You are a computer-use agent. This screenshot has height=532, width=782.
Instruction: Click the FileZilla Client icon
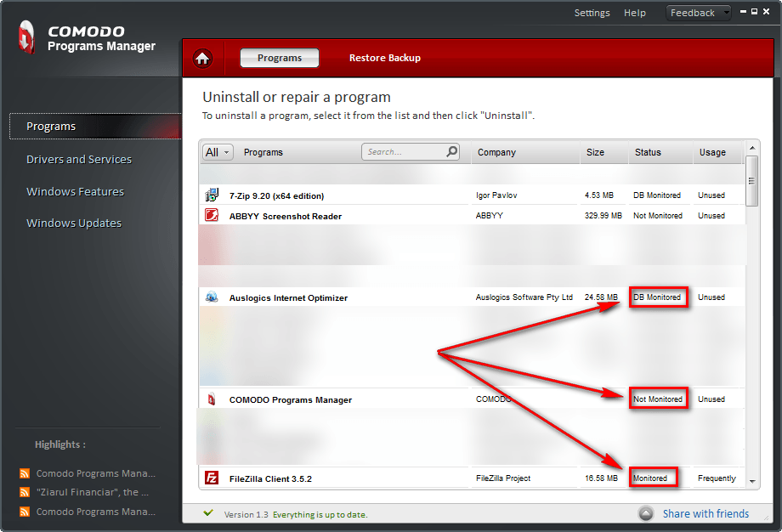click(212, 478)
